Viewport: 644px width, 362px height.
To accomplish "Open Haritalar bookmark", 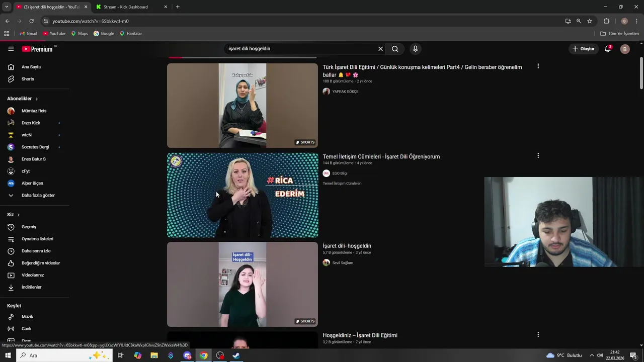I will pyautogui.click(x=131, y=34).
